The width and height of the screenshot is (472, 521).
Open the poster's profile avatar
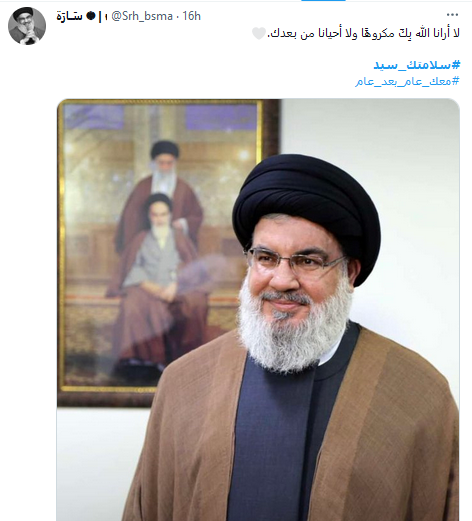[x=27, y=26]
